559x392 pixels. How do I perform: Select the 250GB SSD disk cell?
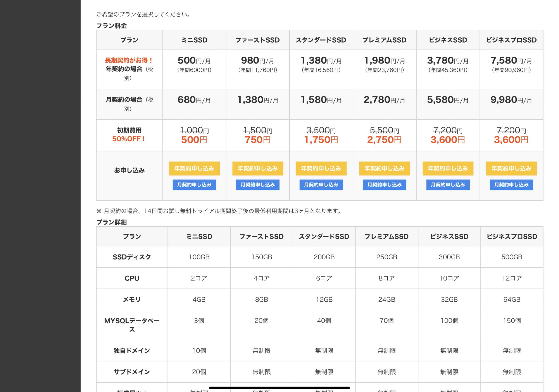click(387, 257)
